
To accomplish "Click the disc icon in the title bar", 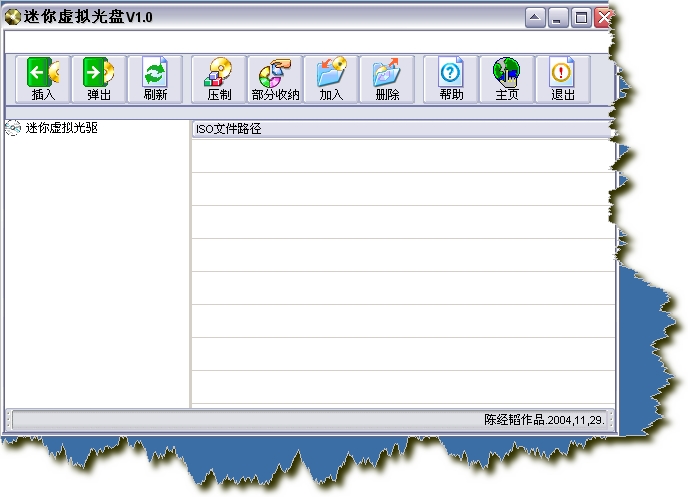I will pyautogui.click(x=13, y=17).
